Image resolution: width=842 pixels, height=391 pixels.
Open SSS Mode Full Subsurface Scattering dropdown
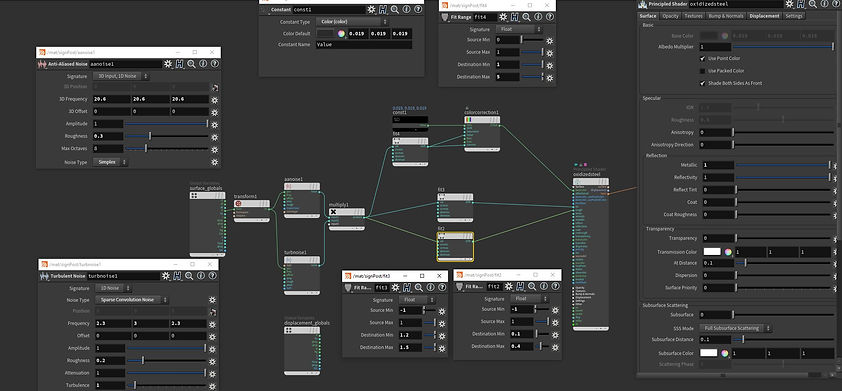pos(737,328)
